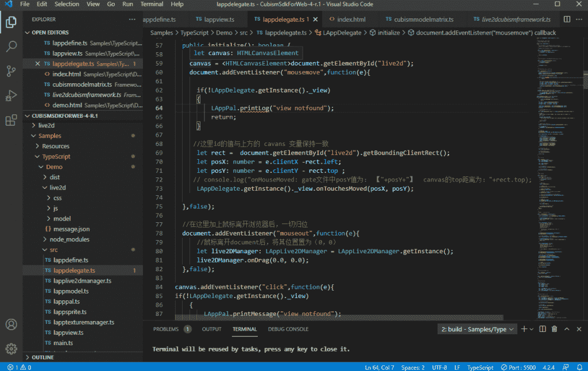Split the editor to the right

tap(567, 20)
